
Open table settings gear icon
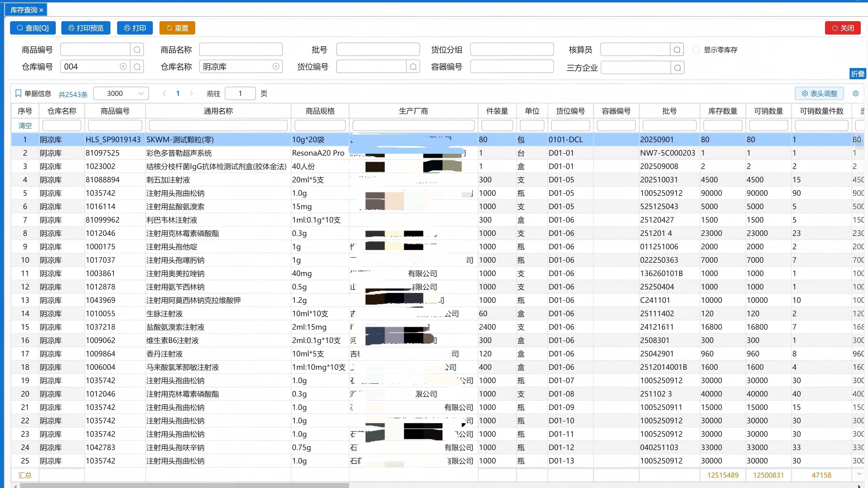click(855, 93)
